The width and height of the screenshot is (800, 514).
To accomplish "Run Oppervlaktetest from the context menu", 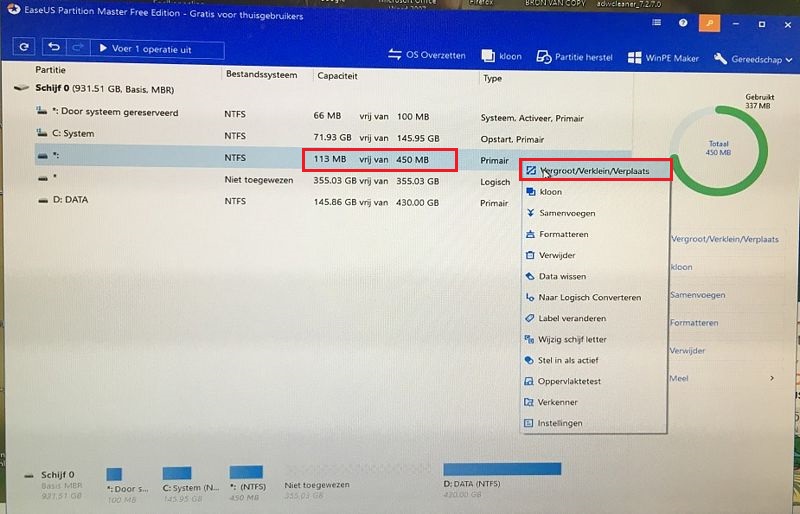I will point(594,381).
